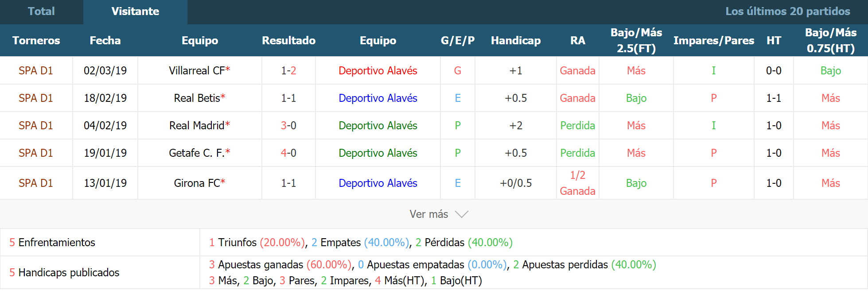Click SPA D1 league in 18/02/19 row

point(36,98)
